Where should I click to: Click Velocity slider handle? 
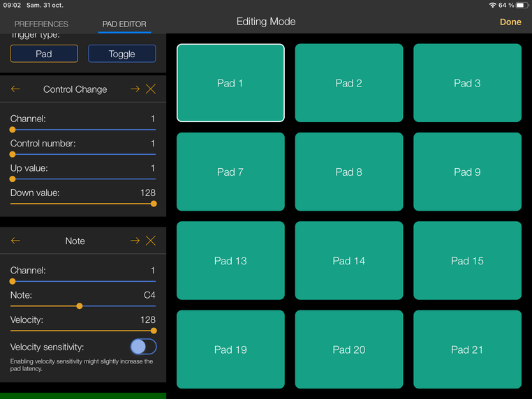154,331
